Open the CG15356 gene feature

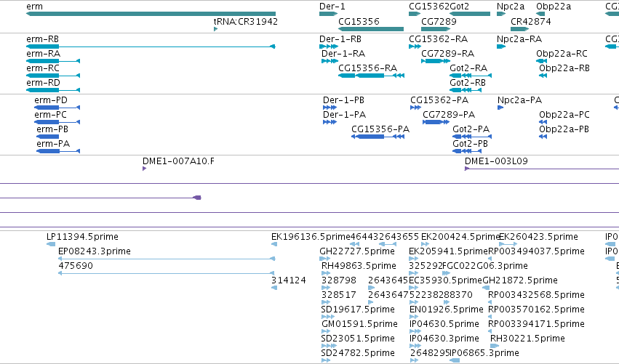[371, 29]
